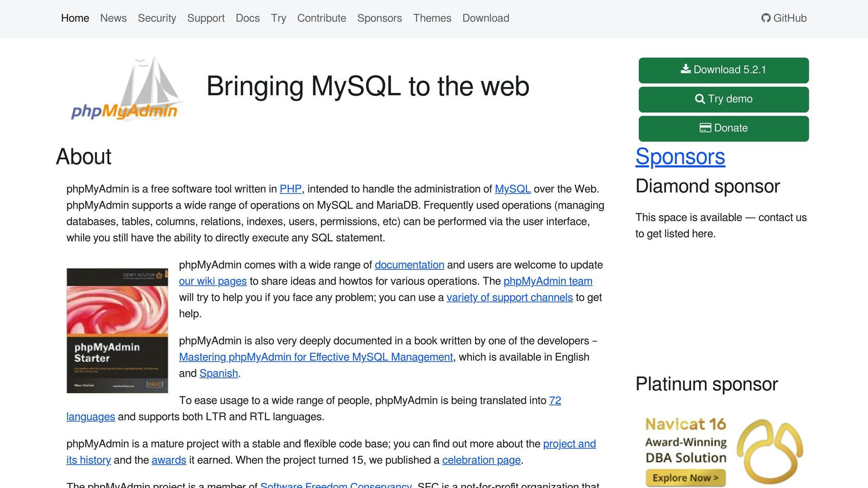868x488 pixels.
Task: Click the magnifier icon on Try demo
Action: click(x=700, y=99)
